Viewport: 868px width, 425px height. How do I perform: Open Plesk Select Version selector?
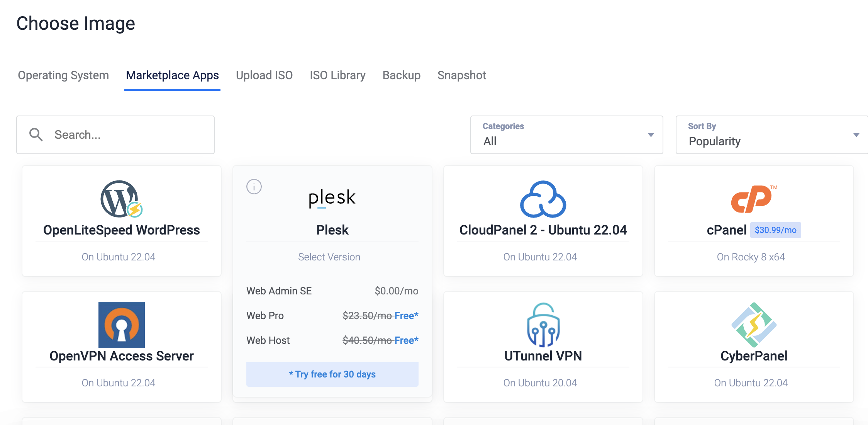[329, 257]
